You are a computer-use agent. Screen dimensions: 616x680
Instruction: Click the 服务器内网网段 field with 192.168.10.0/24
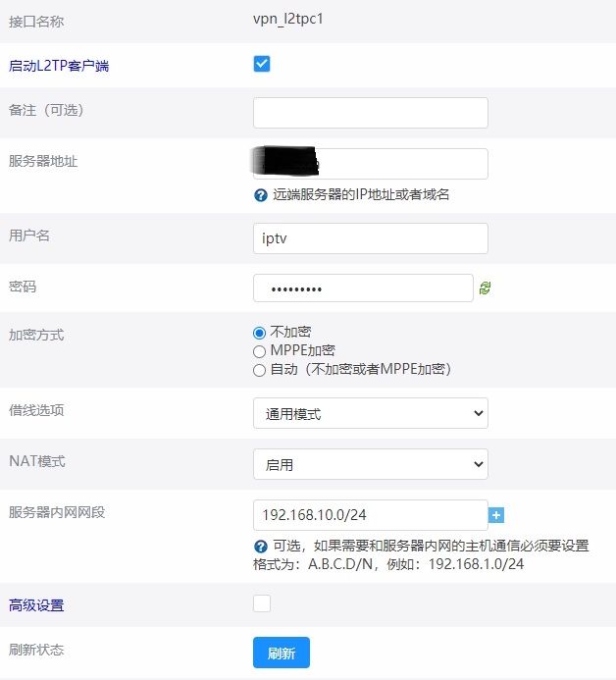click(x=370, y=515)
